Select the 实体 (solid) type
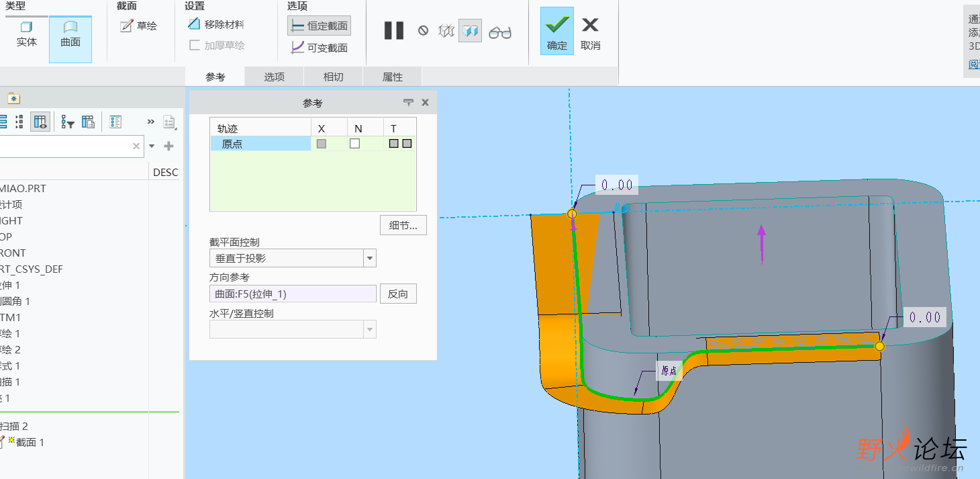This screenshot has width=980, height=479. (27, 34)
